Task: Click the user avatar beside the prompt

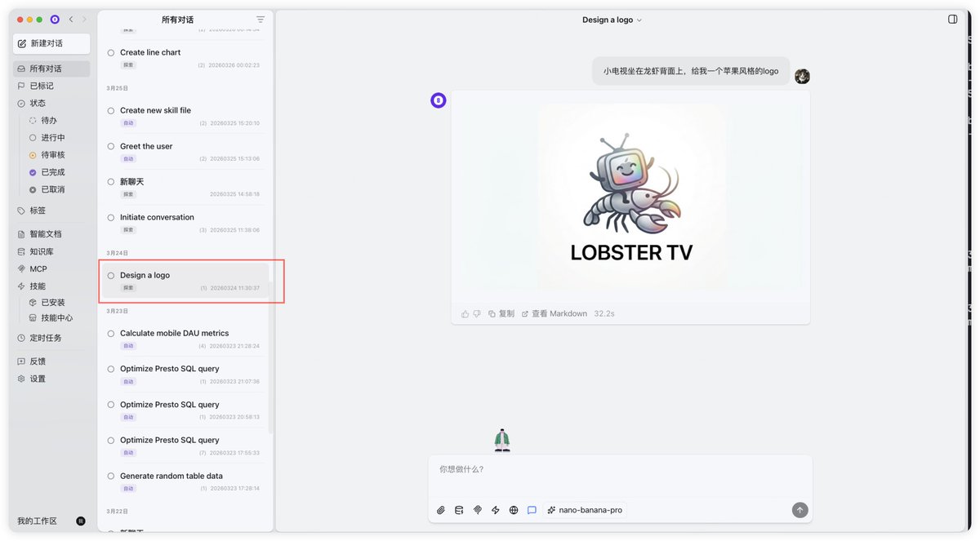Action: pos(802,76)
